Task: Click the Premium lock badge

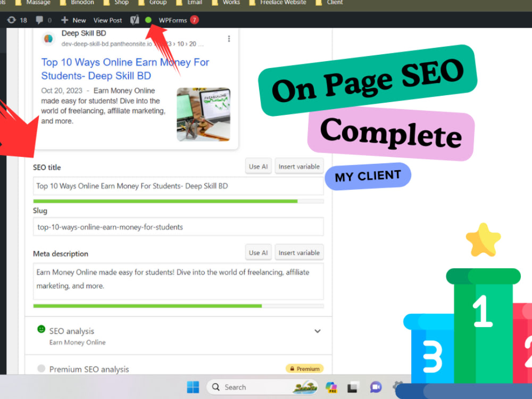Action: pyautogui.click(x=305, y=369)
